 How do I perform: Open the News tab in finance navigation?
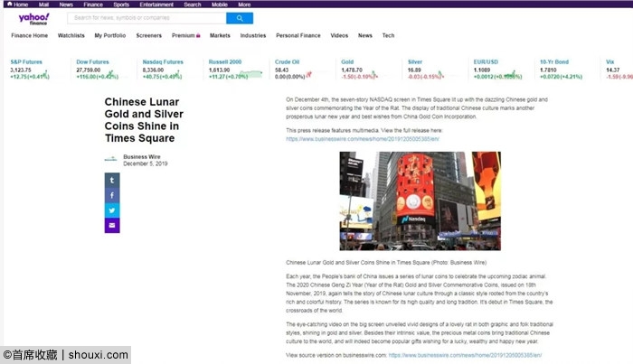click(x=365, y=35)
